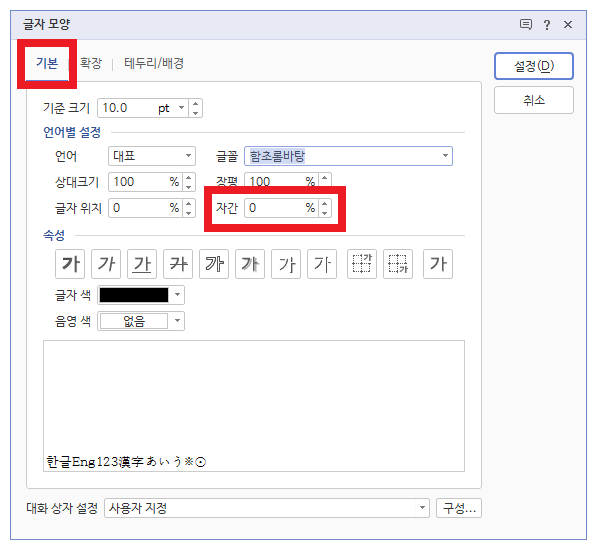
Task: Toggle shadow (그림자) character attribute
Action: (x=250, y=264)
